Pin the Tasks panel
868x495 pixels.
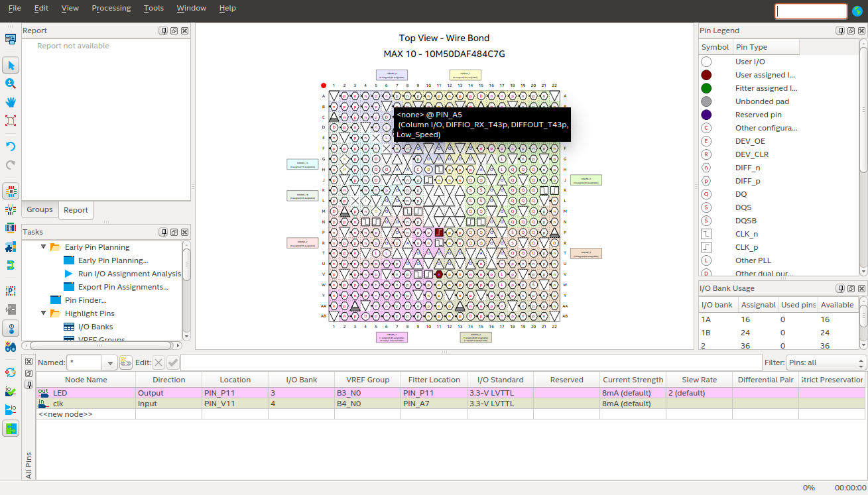[163, 232]
